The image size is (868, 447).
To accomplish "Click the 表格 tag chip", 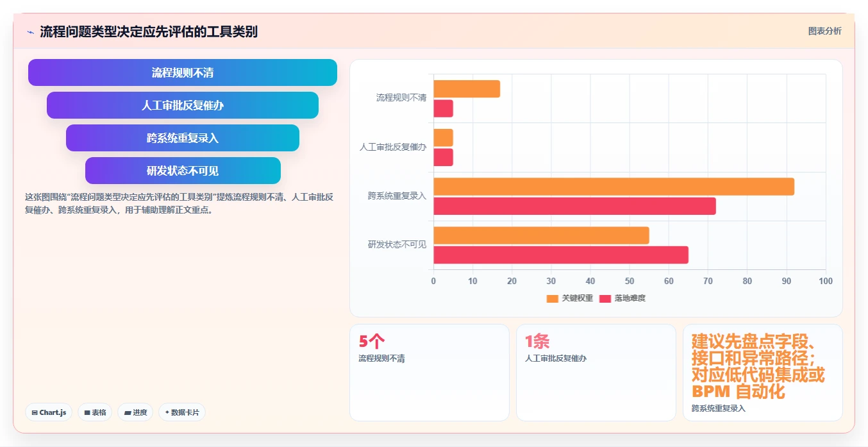I will (95, 412).
